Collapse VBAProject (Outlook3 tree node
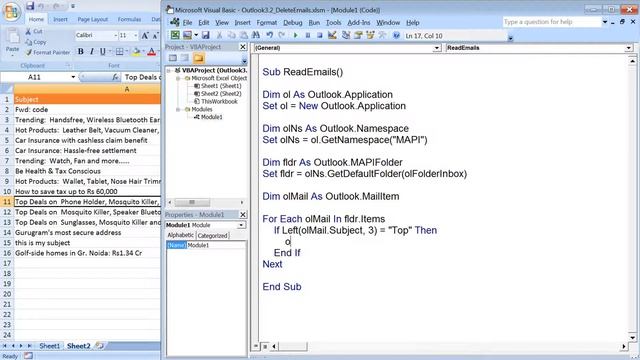Image resolution: width=640 pixels, height=360 pixels. [x=169, y=71]
